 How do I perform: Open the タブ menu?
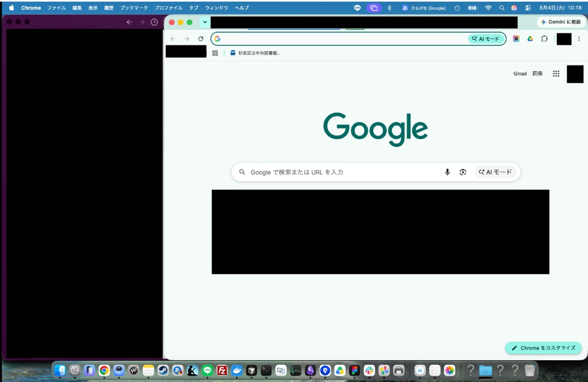click(x=194, y=7)
